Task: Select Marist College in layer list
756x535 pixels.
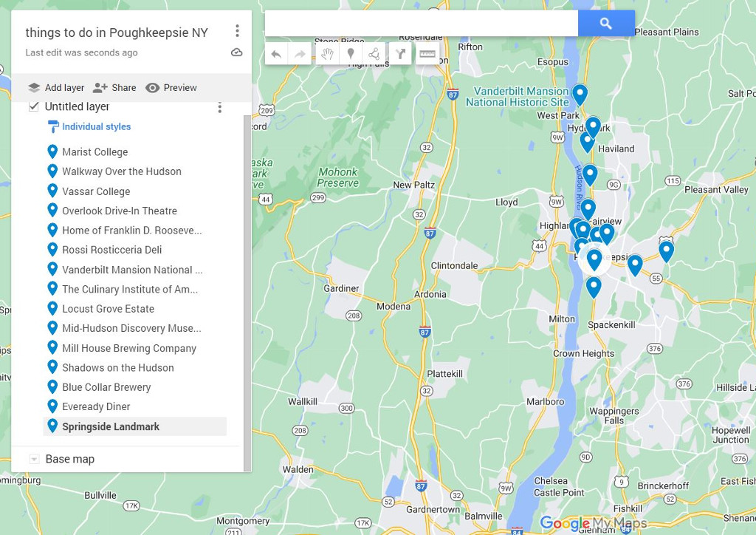Action: tap(95, 152)
